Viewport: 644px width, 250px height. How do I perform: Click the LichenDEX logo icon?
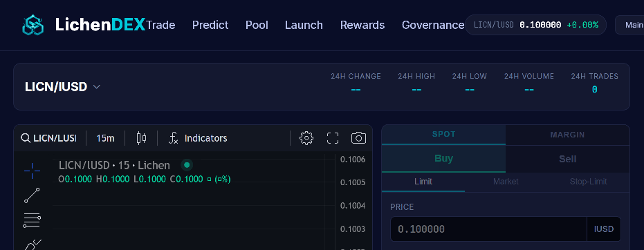(x=33, y=25)
